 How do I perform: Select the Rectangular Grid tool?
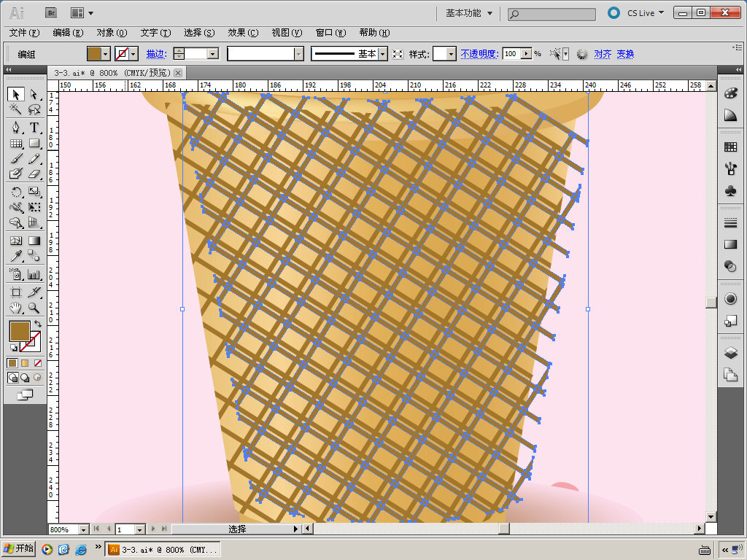tap(16, 143)
